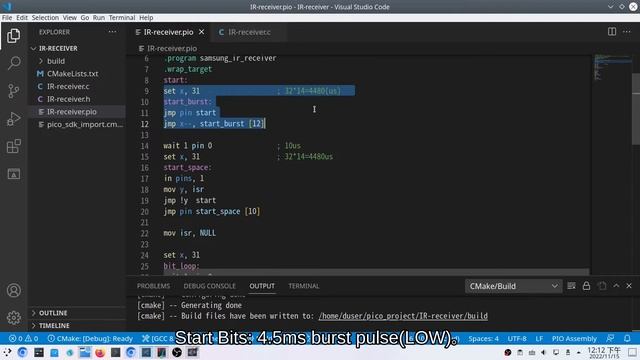Click the build path link in output

point(403,316)
